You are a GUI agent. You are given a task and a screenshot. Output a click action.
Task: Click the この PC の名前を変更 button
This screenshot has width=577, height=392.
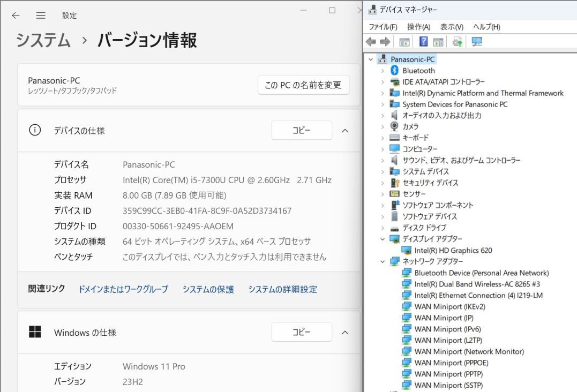pyautogui.click(x=303, y=85)
